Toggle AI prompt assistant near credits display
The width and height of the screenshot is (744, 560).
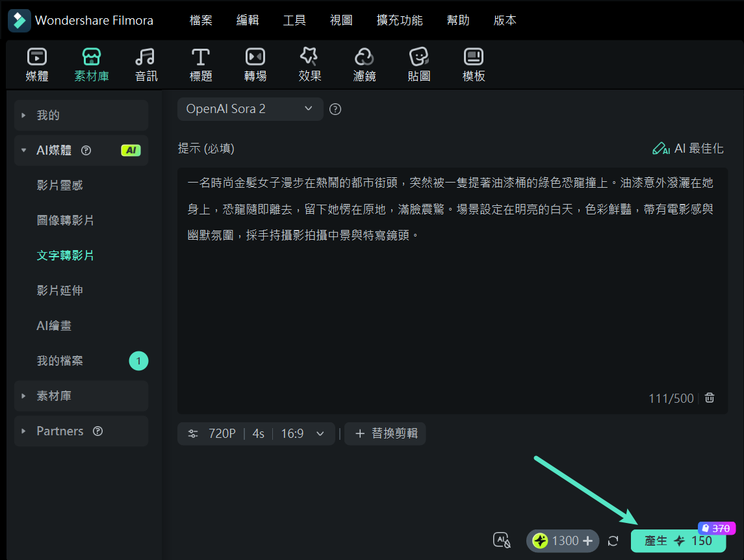(501, 540)
